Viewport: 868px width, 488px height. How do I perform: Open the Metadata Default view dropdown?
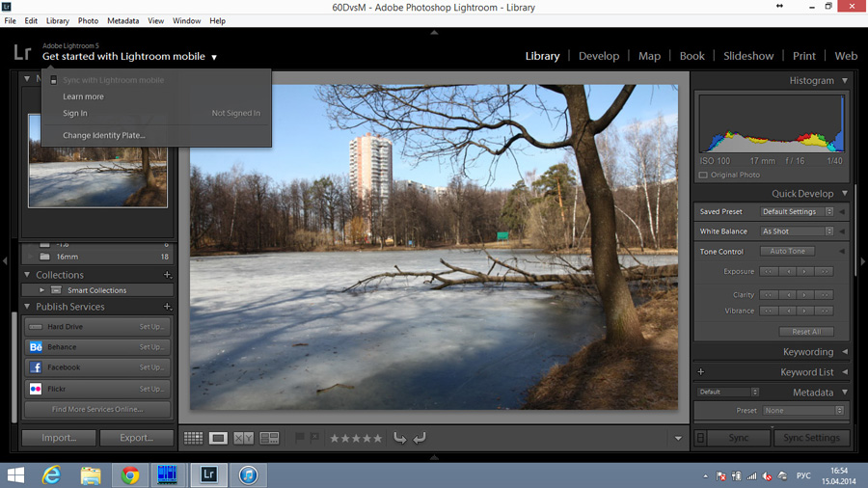[x=727, y=392]
